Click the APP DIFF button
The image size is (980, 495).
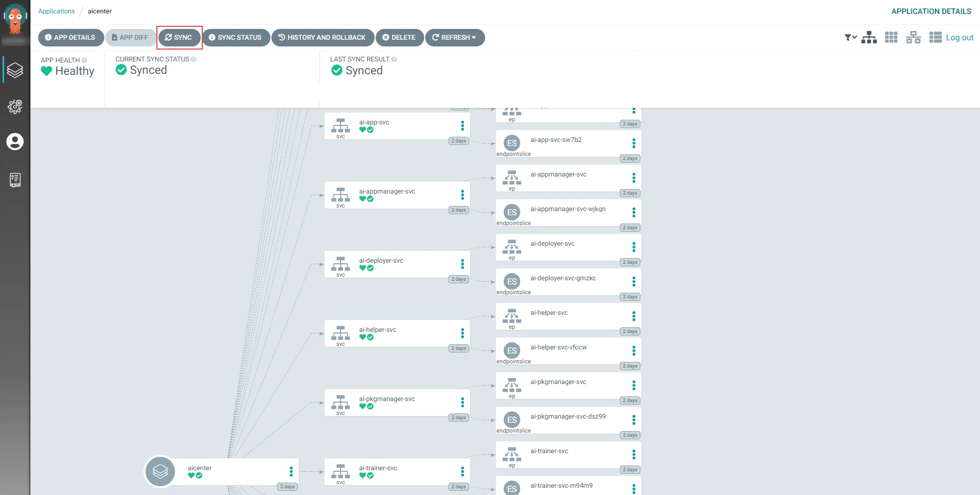pos(130,38)
